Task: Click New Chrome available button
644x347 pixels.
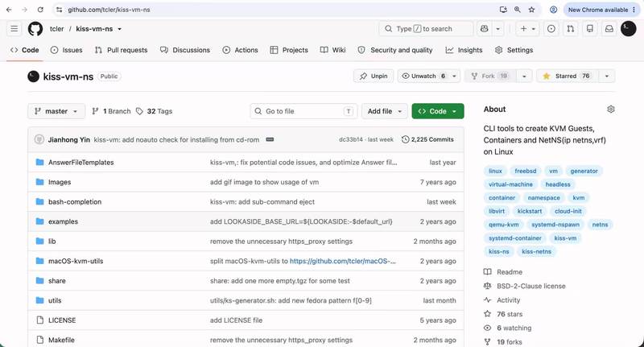Action: click(601, 10)
